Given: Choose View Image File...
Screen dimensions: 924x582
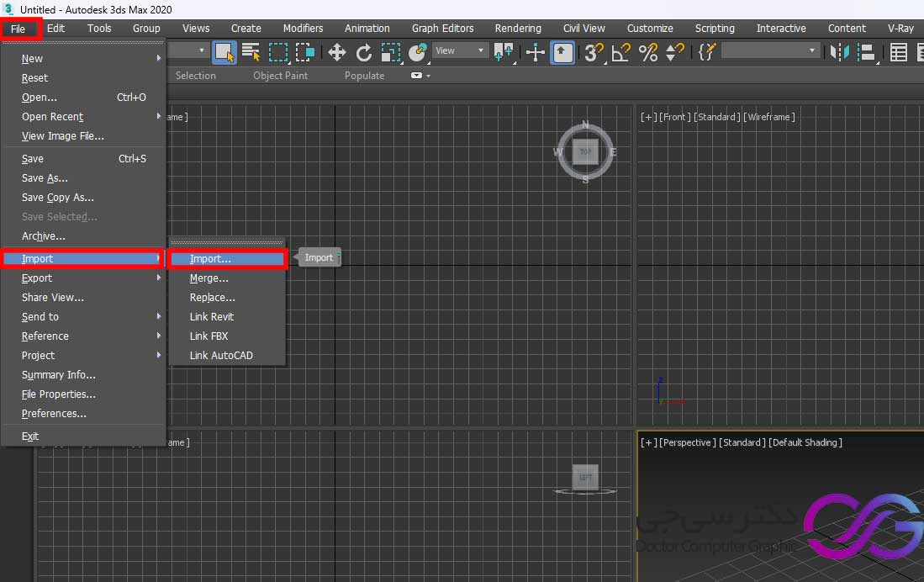Looking at the screenshot, I should (x=83, y=135).
